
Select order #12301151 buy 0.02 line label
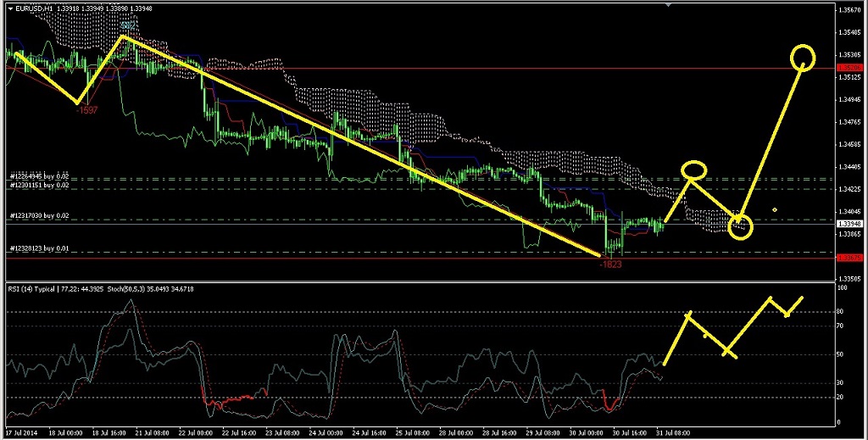tap(38, 185)
